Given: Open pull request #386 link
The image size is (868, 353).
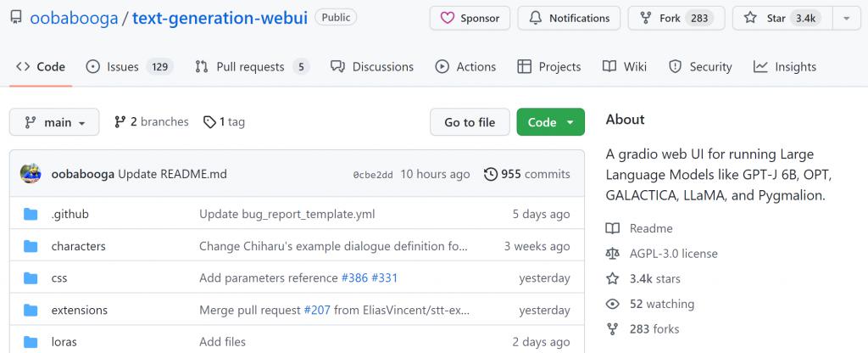Looking at the screenshot, I should click(354, 278).
